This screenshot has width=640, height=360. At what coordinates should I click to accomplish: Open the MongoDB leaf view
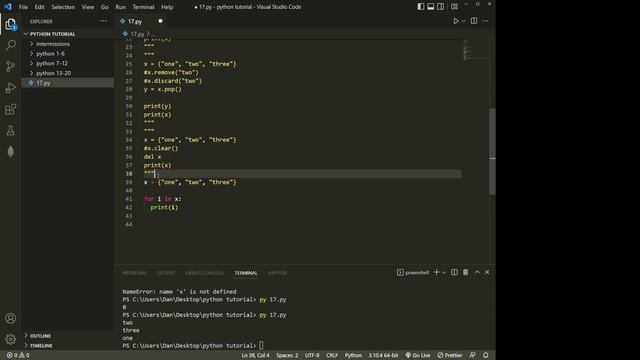[11, 152]
